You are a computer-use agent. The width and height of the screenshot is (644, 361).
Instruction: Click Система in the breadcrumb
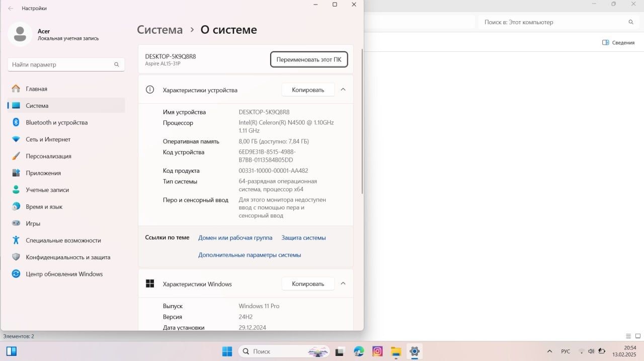[x=159, y=30]
